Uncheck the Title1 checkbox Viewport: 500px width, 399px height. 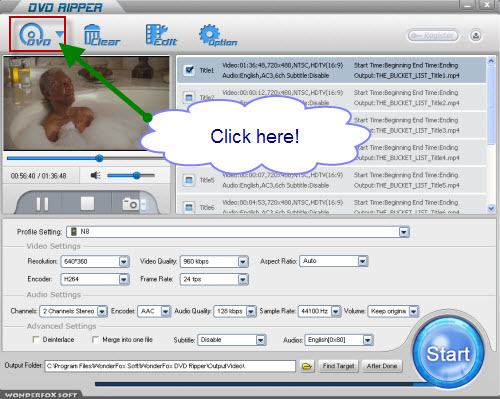tap(189, 70)
